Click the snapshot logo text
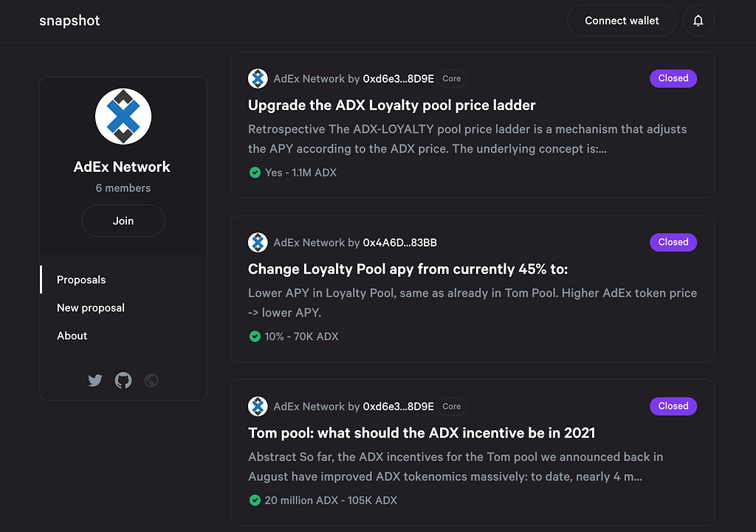The width and height of the screenshot is (756, 532). [x=69, y=21]
